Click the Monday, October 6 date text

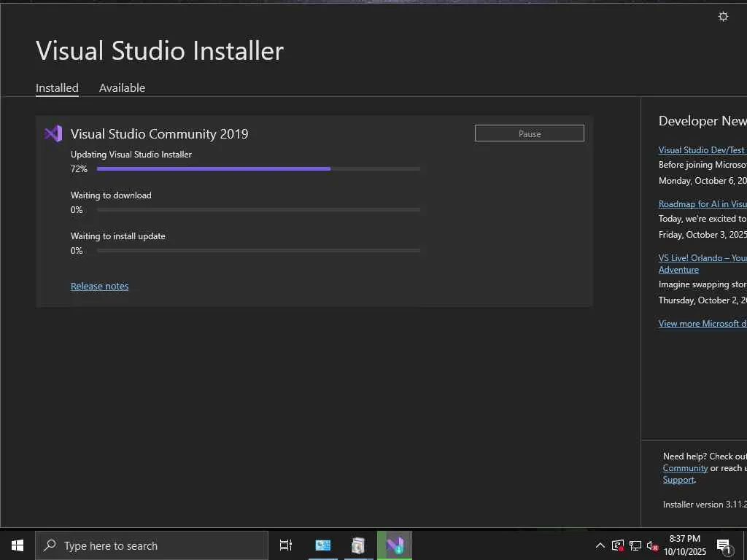[x=703, y=181]
